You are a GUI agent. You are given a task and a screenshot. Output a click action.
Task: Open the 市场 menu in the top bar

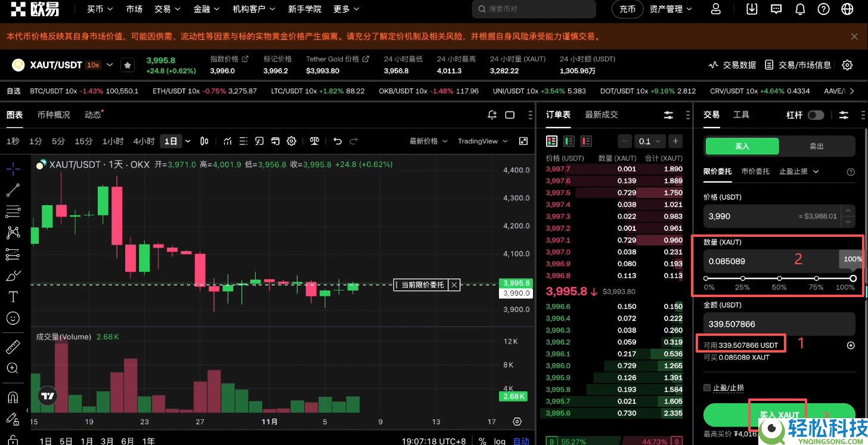(x=134, y=9)
